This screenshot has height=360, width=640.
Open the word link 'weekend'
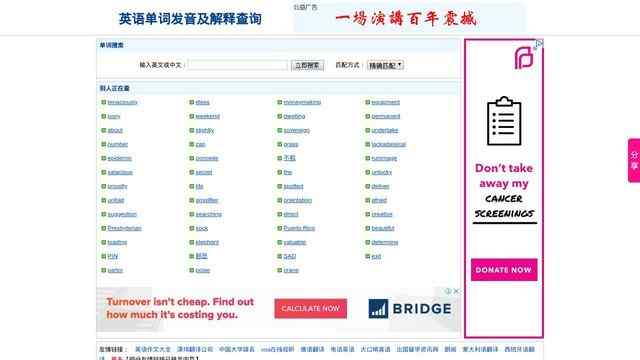click(207, 116)
